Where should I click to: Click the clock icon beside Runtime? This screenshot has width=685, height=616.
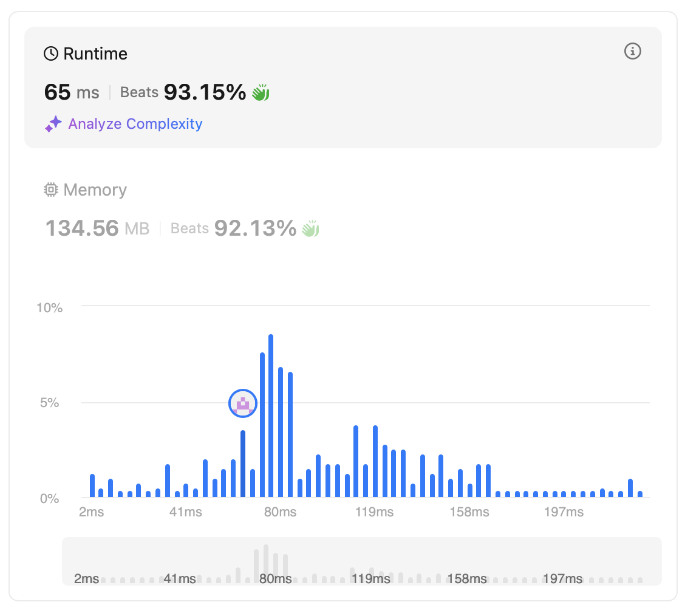[x=51, y=54]
